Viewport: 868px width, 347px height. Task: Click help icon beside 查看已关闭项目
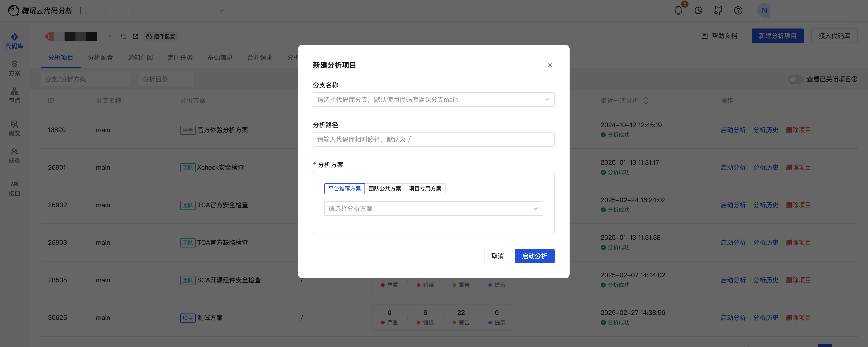(854, 79)
